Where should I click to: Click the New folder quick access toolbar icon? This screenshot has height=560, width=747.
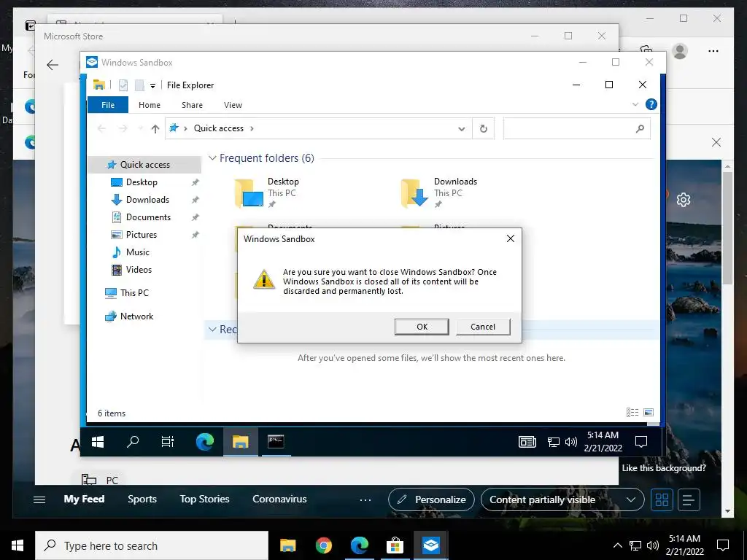[x=139, y=85]
